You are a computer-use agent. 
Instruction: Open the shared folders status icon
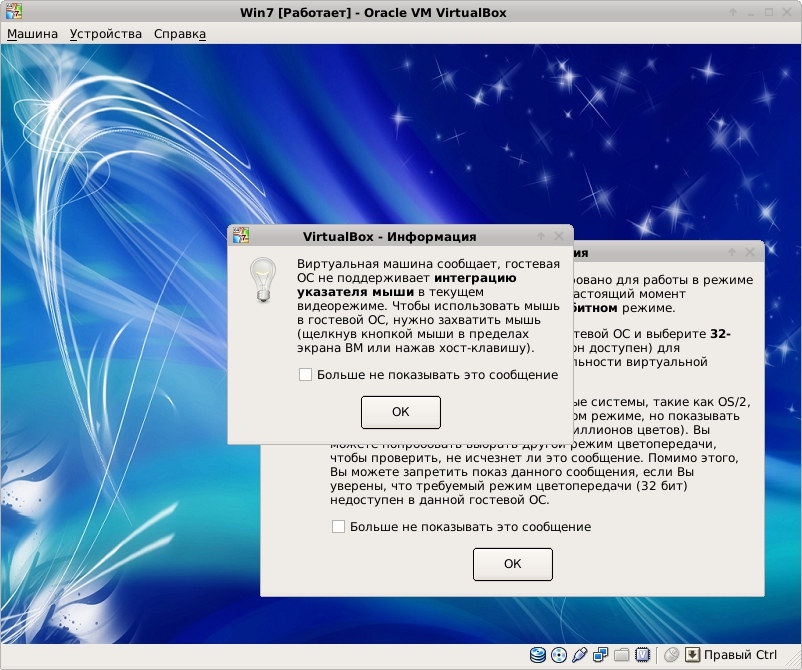click(621, 655)
